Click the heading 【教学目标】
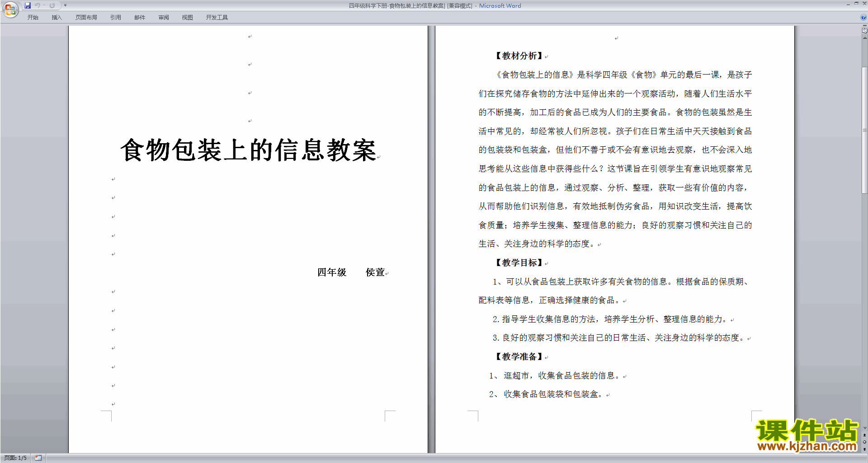This screenshot has height=463, width=868. pos(519,263)
